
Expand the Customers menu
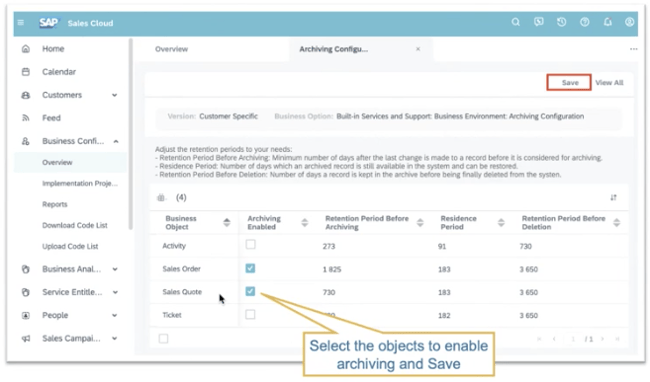(115, 95)
